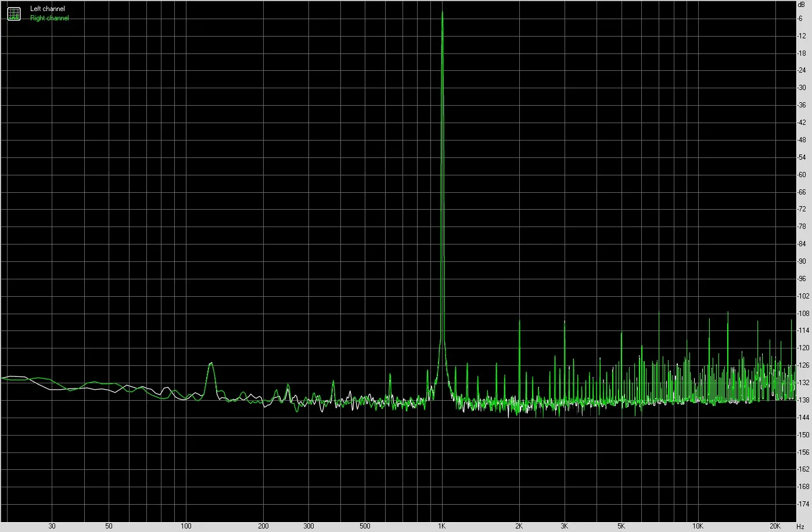Screen dimensions: 812x532
Task: Click the 30 frequency axis label
Action: pos(52,526)
